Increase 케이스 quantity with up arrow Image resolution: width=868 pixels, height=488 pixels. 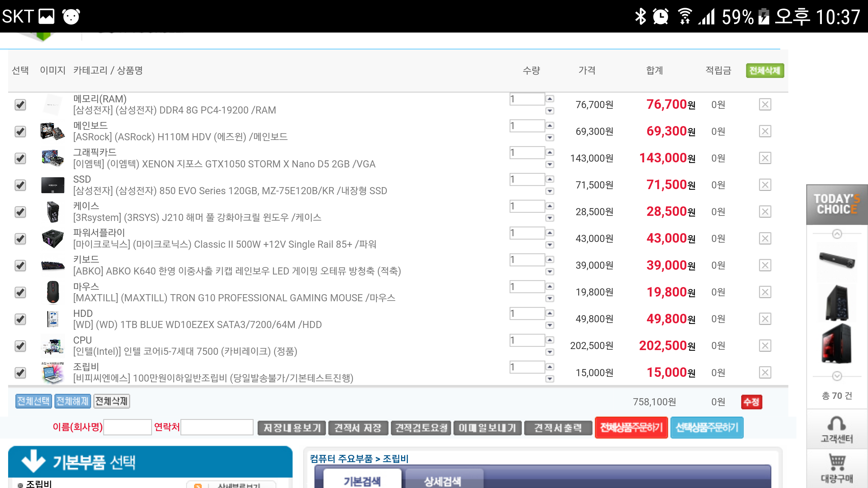point(550,206)
